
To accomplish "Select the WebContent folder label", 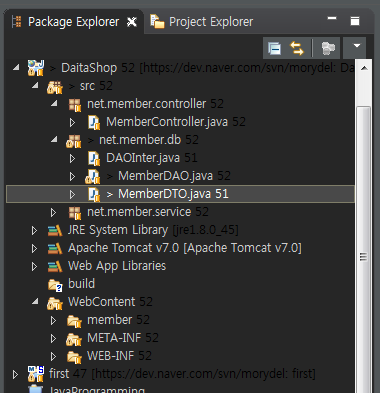I will tap(101, 302).
